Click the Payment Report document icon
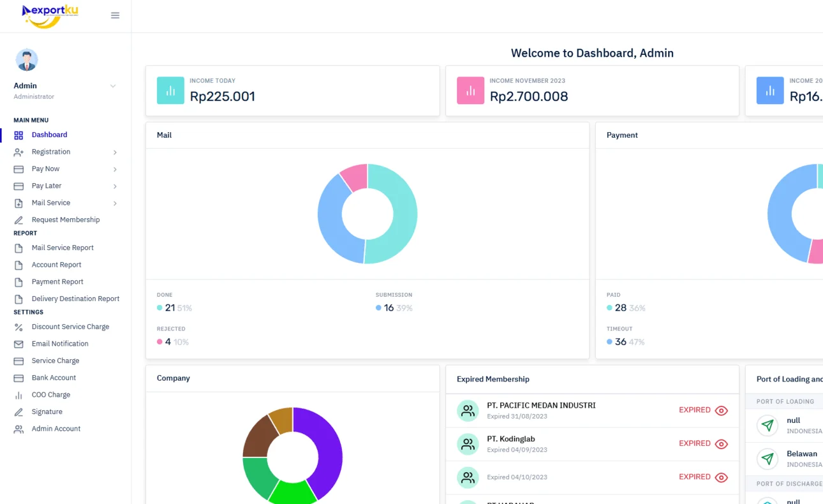 point(19,282)
